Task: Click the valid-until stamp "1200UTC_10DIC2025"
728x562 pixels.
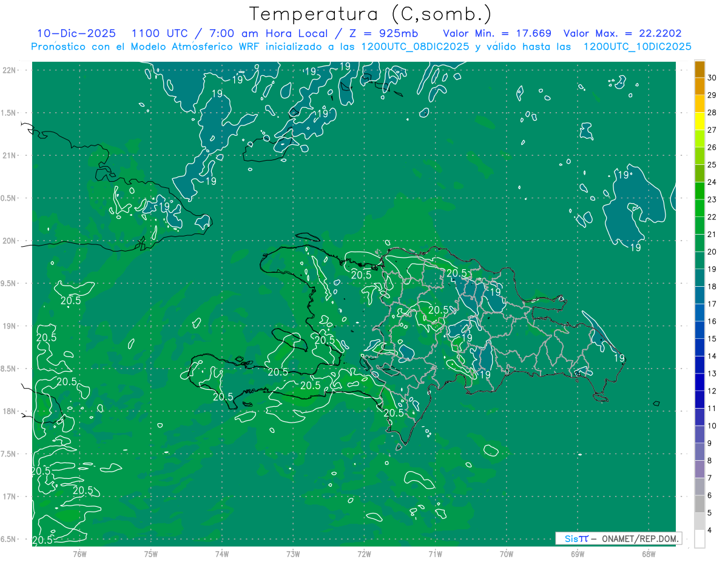Action: (637, 47)
